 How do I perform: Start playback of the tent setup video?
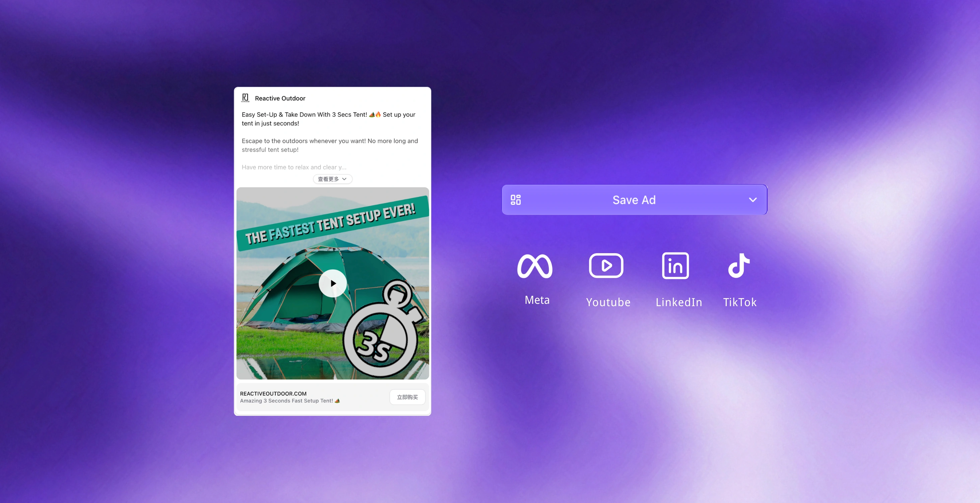(332, 283)
